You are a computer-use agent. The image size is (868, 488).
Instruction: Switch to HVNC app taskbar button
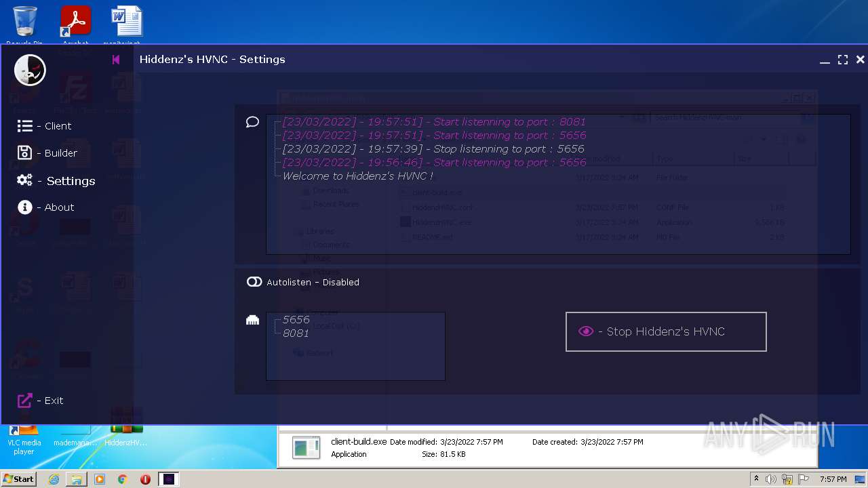click(x=169, y=479)
